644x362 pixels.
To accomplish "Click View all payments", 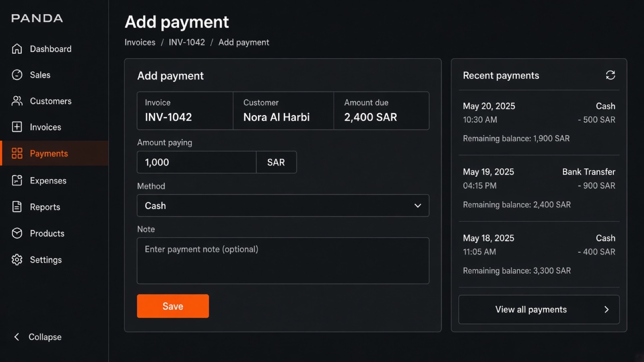I will (x=539, y=309).
